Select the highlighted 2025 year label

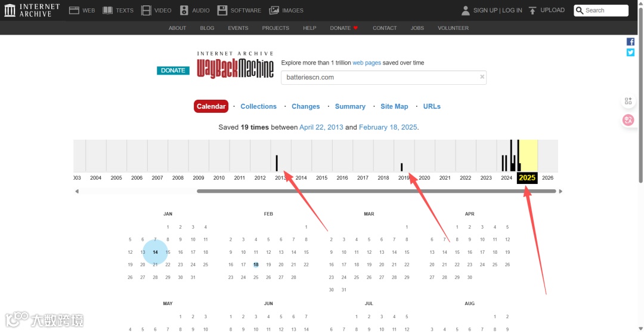527,178
